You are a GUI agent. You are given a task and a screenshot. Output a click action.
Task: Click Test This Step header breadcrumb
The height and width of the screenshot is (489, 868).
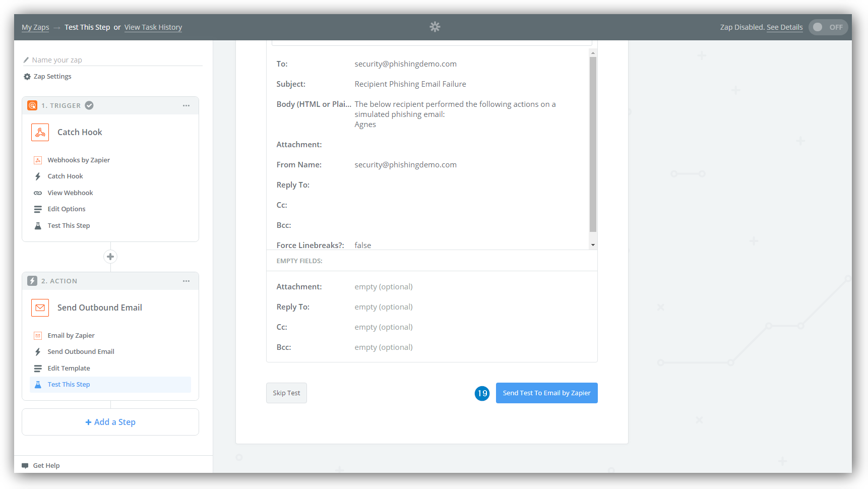click(87, 27)
